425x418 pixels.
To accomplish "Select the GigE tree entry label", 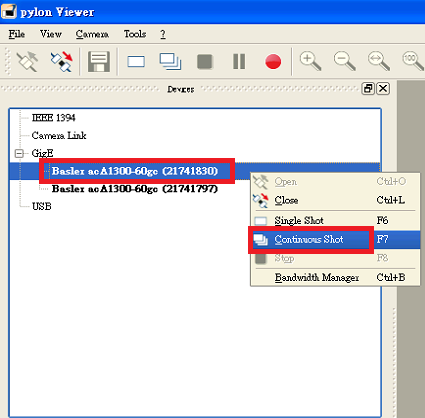I will (42, 153).
